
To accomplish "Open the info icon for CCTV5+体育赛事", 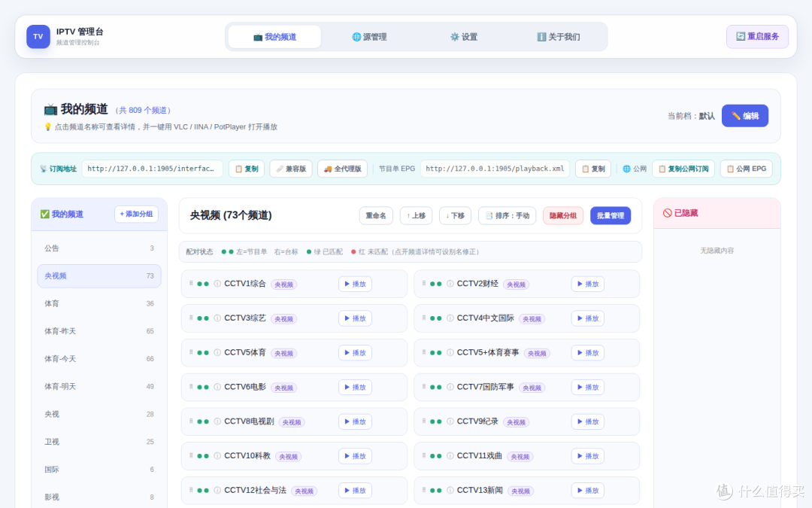I will (450, 352).
